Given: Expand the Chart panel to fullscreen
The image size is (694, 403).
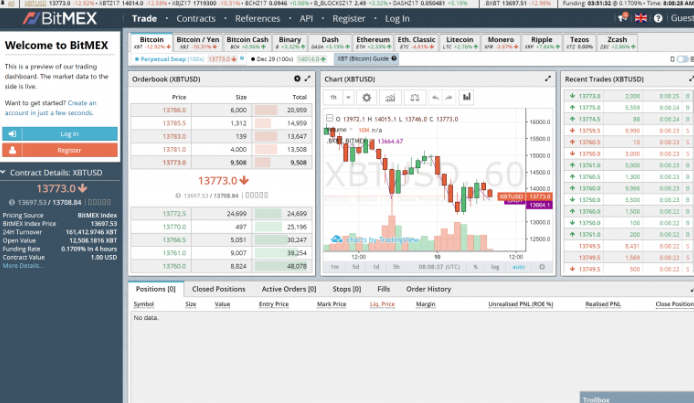Looking at the screenshot, I should tap(548, 79).
